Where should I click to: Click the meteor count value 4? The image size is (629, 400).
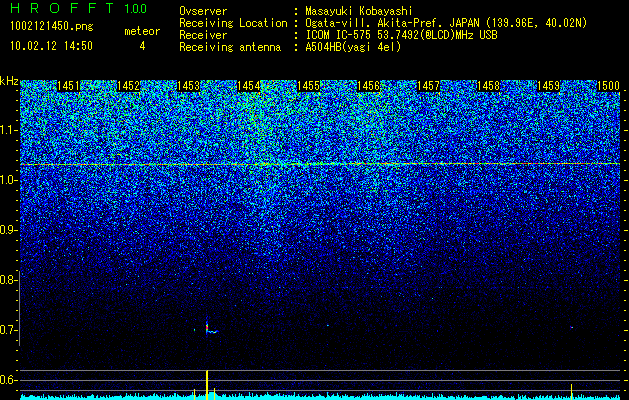[142, 46]
